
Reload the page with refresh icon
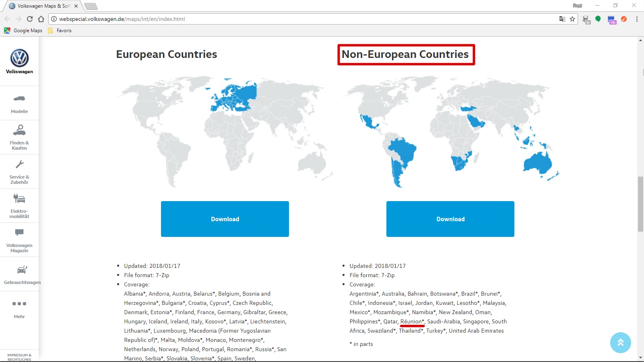point(30,19)
